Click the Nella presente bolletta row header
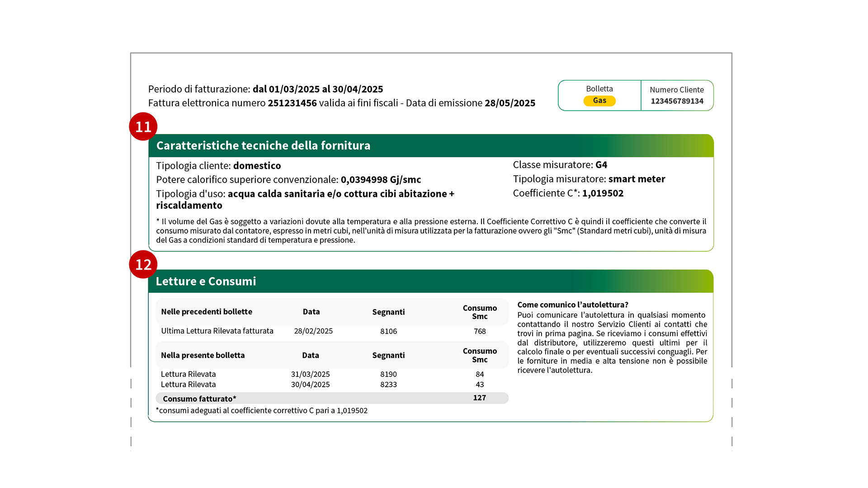The height and width of the screenshot is (488, 868). click(x=203, y=355)
